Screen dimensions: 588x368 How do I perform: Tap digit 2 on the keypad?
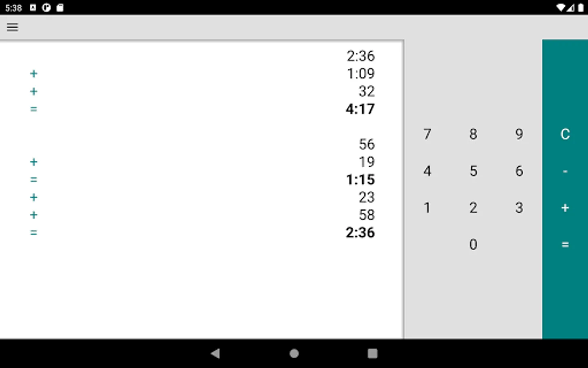tap(473, 208)
